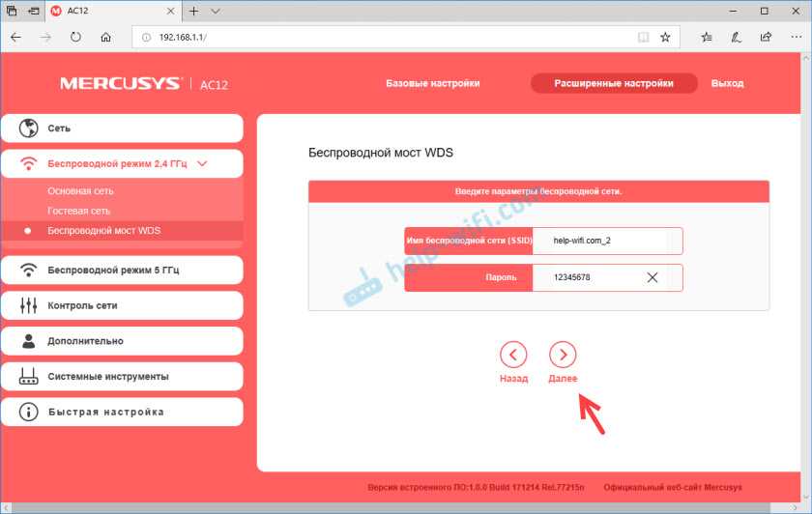Click the Wi-Fi icon for Беспроводной режим 5 ГГц
The image size is (812, 514).
click(29, 270)
